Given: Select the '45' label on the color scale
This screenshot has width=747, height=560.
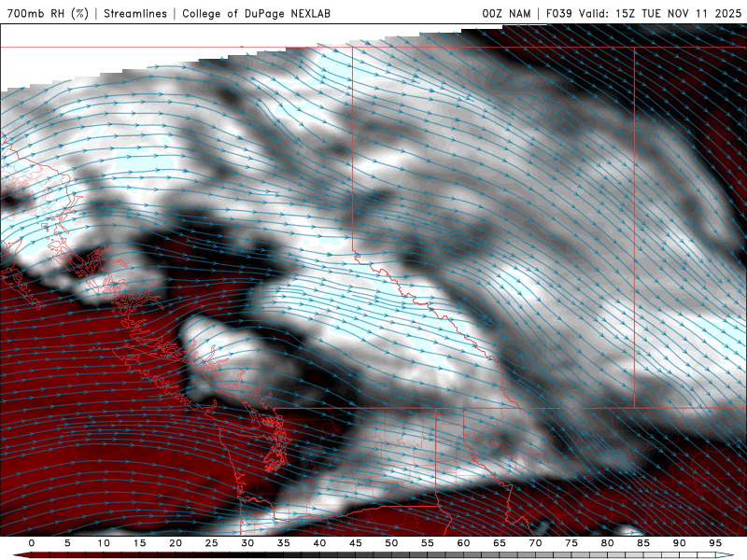Looking at the screenshot, I should [x=356, y=543].
